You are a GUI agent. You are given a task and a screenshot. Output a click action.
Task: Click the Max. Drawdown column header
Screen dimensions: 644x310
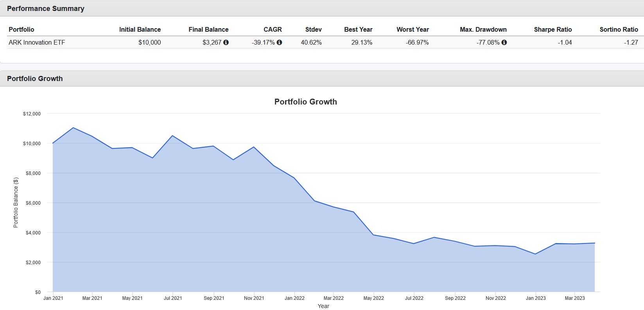pos(483,29)
